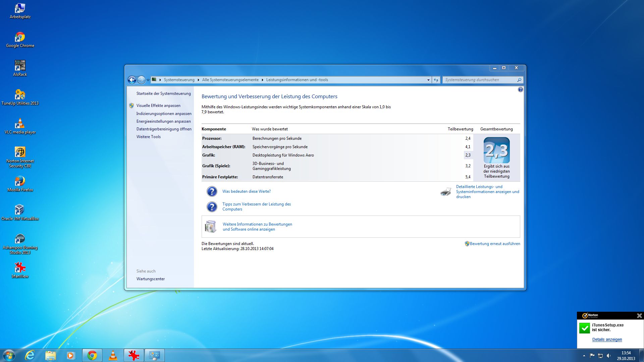The image size is (644, 362).
Task: Open recent pages dropdown next to navigation arrows
Action: pyautogui.click(x=148, y=80)
